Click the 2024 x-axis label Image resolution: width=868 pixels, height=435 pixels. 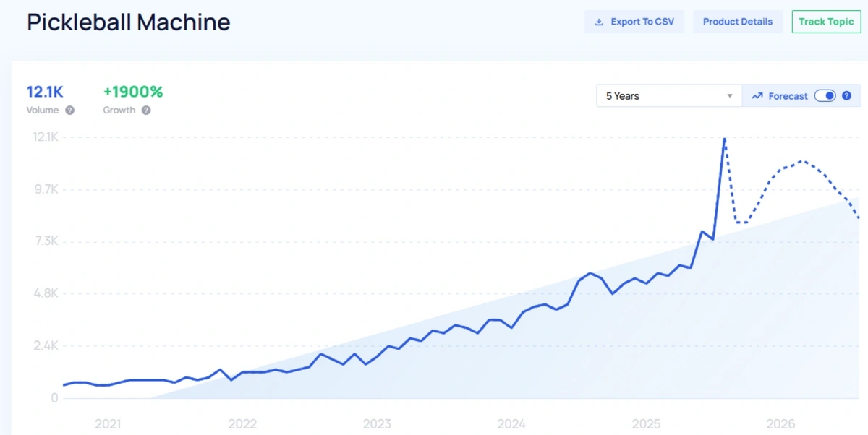point(511,424)
